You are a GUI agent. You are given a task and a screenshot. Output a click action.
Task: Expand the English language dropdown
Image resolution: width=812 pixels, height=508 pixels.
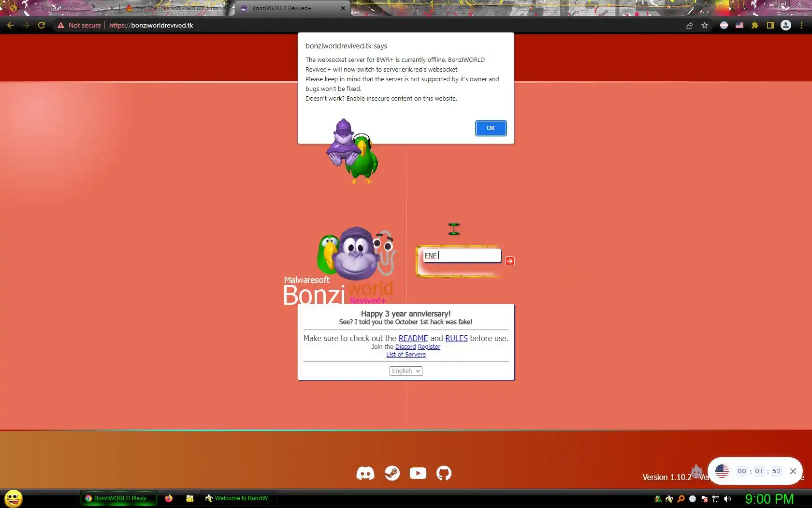[x=406, y=371]
